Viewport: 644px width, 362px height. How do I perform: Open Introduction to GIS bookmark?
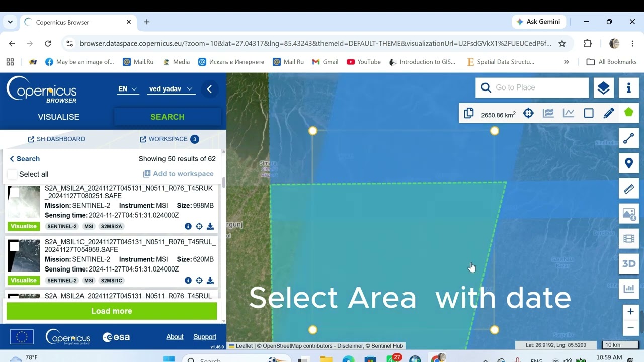point(422,62)
